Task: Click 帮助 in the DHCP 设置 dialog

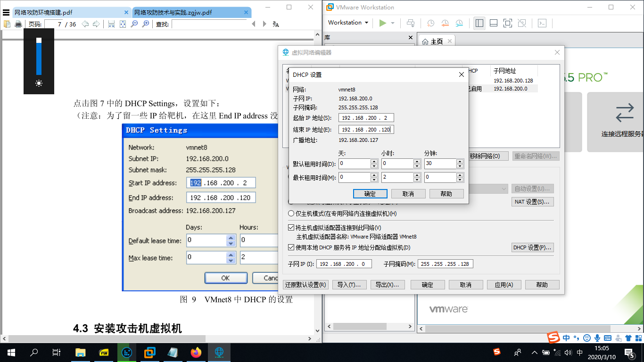Action: click(x=446, y=194)
